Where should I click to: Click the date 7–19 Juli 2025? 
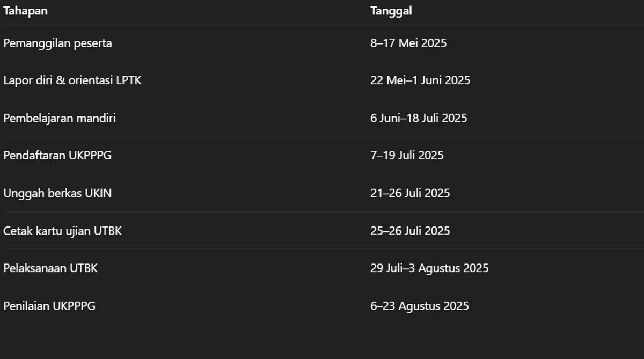(x=407, y=156)
